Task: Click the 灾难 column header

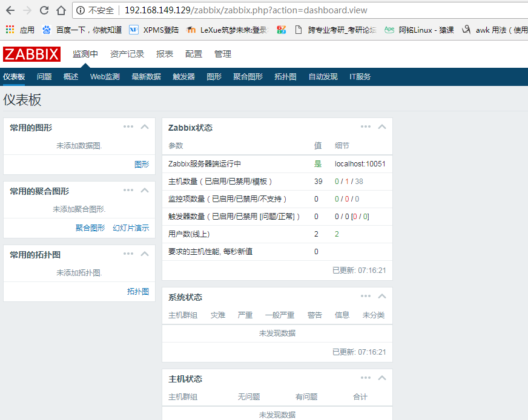Action: 218,315
